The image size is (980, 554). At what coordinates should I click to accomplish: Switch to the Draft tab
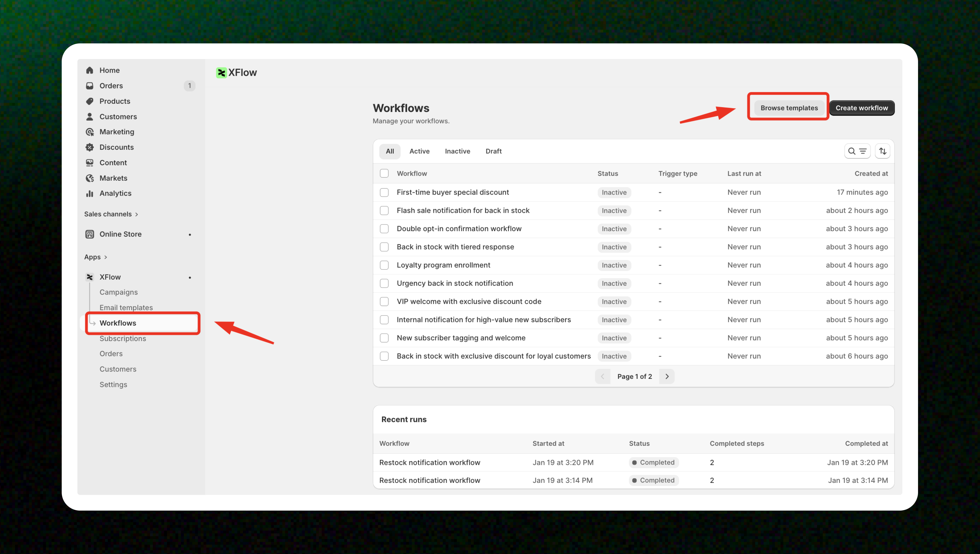click(x=493, y=151)
